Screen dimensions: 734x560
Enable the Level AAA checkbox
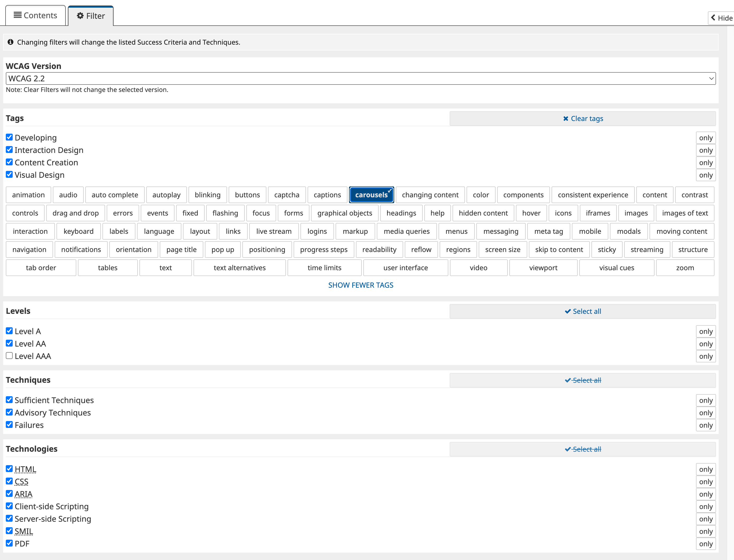(x=9, y=355)
